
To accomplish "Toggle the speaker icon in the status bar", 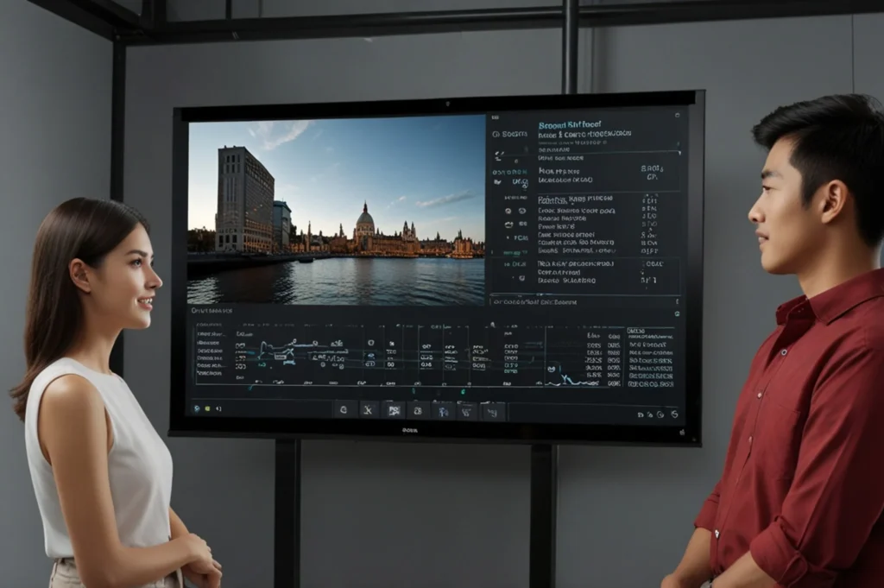I will (218, 408).
